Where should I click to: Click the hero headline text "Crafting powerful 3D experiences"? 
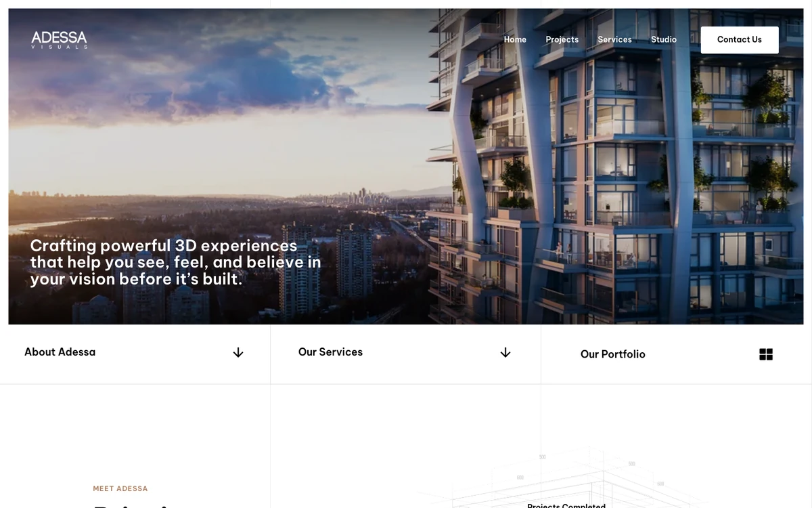pos(164,245)
